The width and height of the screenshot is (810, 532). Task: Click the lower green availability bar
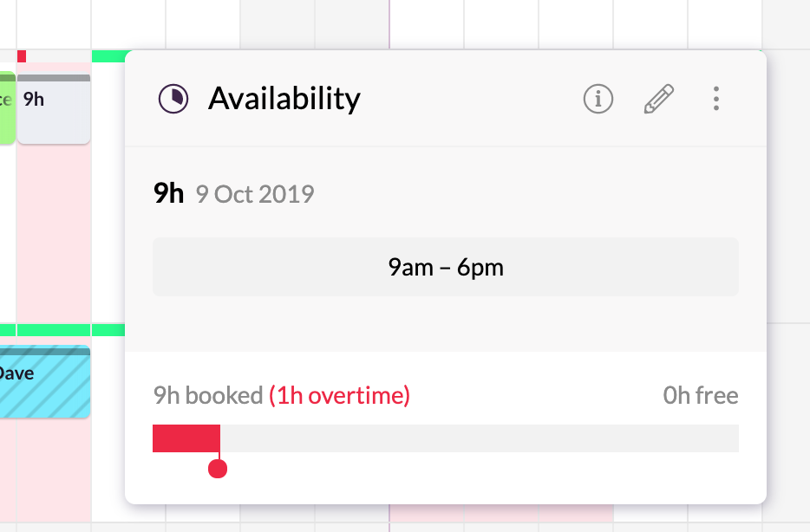pyautogui.click(x=62, y=330)
